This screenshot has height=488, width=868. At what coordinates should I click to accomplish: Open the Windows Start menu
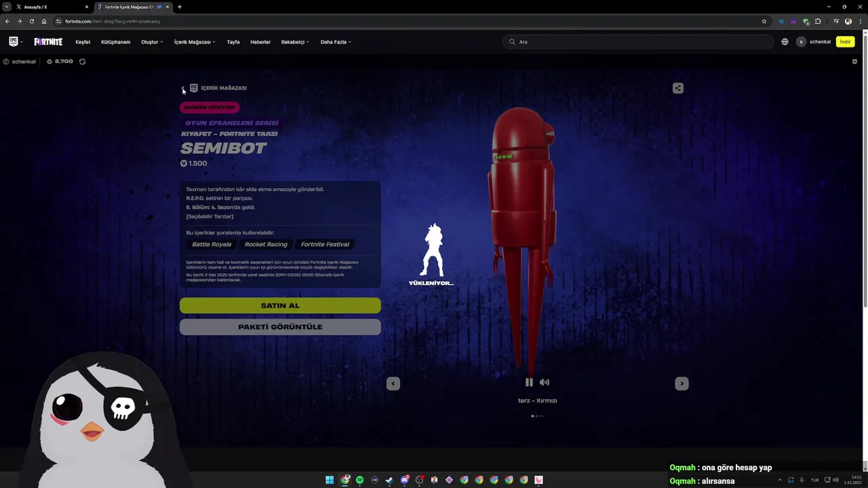[x=330, y=480]
